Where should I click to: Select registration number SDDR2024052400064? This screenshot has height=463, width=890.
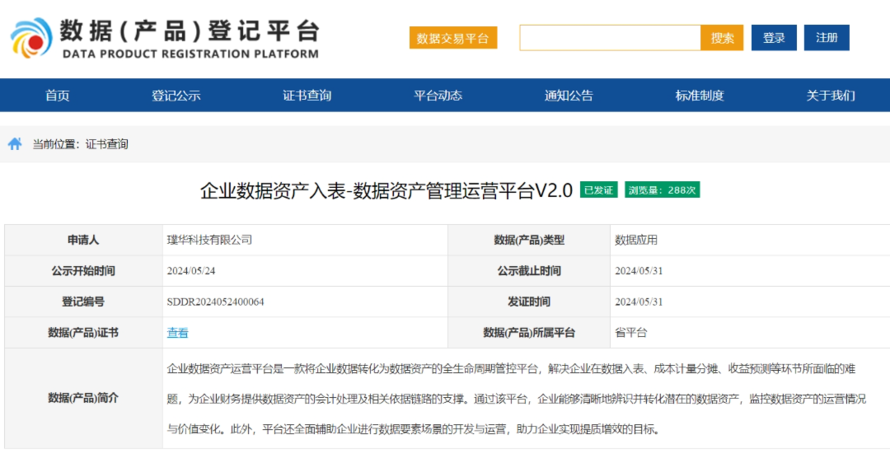pos(215,302)
